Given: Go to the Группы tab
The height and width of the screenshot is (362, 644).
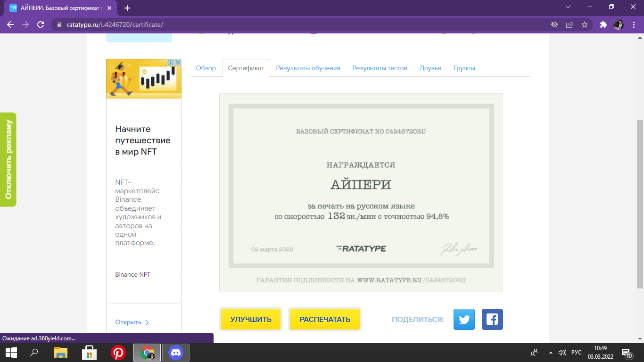Looking at the screenshot, I should [x=464, y=68].
